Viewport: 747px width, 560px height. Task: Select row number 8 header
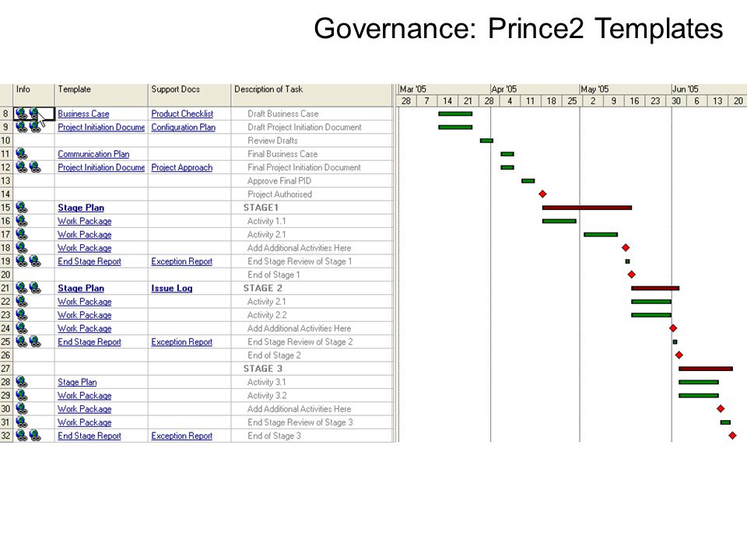[6, 114]
